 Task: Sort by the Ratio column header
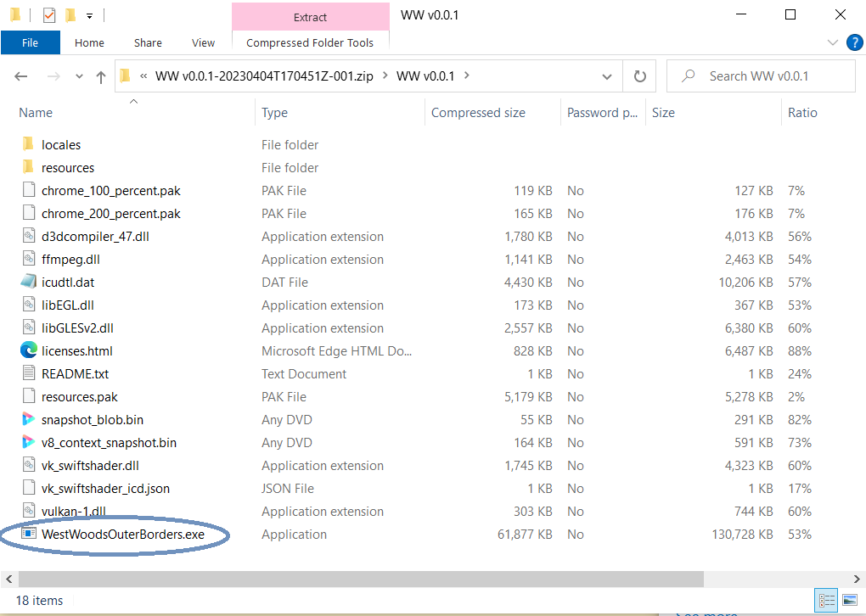click(802, 113)
